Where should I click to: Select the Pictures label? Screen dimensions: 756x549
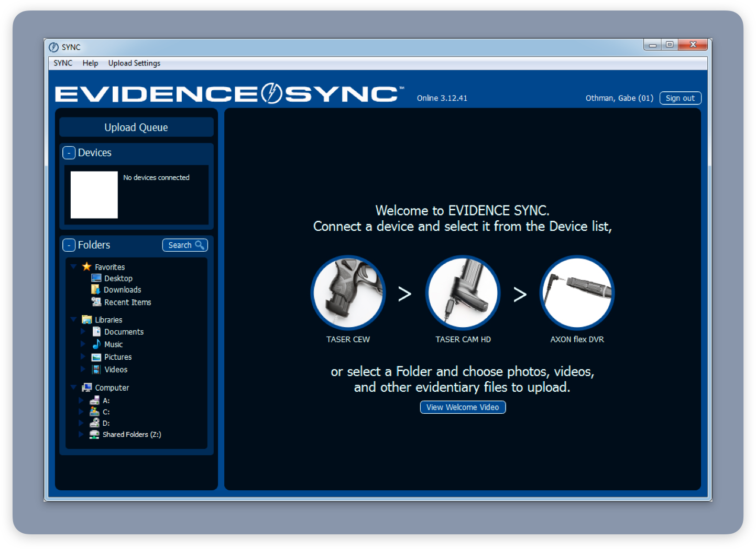click(x=118, y=357)
